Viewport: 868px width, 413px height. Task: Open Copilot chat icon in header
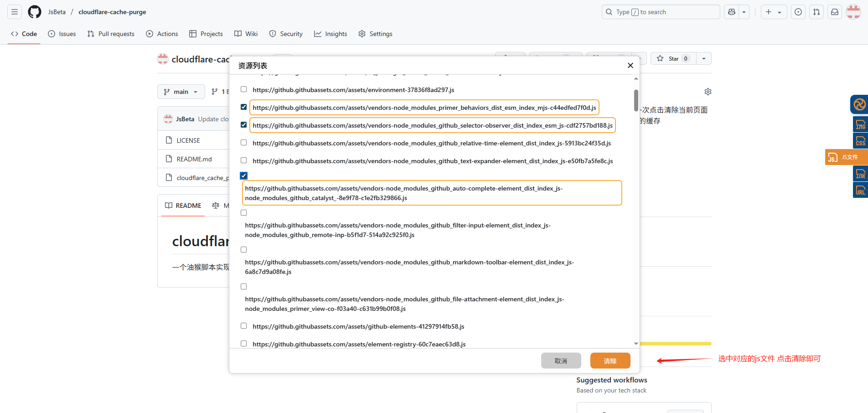click(x=732, y=12)
